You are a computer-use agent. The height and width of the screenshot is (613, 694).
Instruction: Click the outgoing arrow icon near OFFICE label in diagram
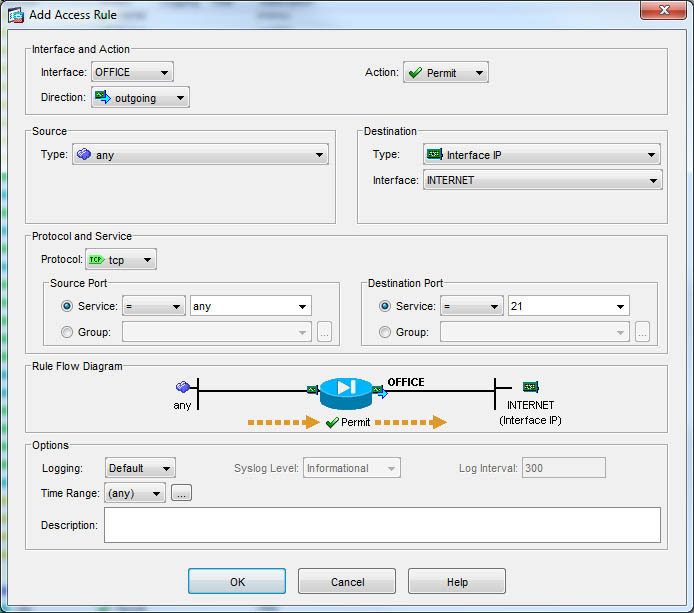tap(380, 391)
